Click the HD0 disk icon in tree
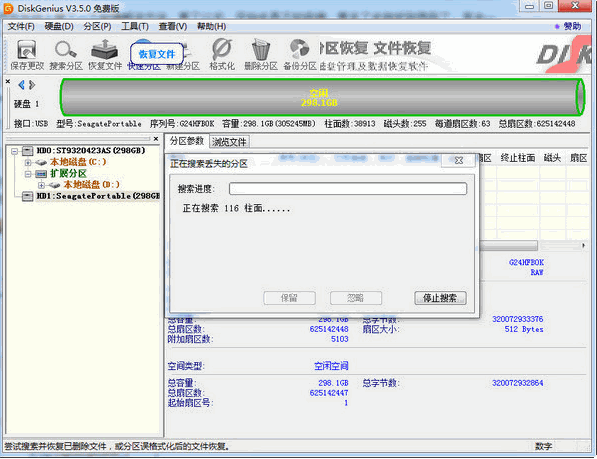The width and height of the screenshot is (597, 459). click(x=27, y=151)
